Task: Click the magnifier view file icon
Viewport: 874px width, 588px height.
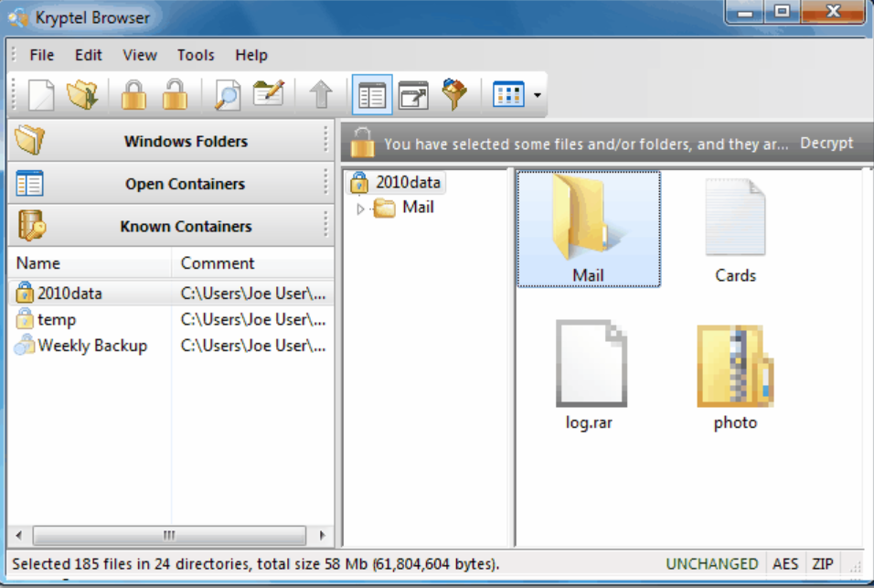Action: [228, 95]
